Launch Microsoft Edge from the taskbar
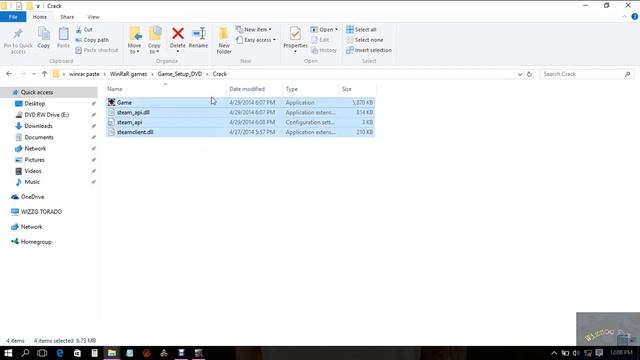Viewport: 640px width, 360px height. coord(60,353)
